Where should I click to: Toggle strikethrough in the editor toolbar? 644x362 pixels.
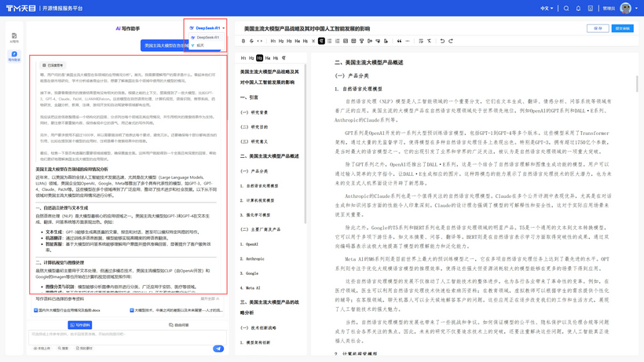point(252,41)
